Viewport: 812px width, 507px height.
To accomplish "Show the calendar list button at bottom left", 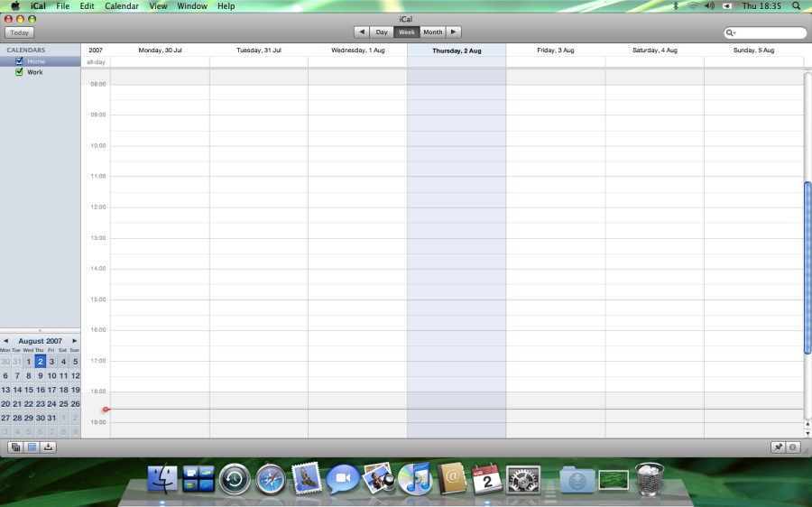I will coord(16,447).
